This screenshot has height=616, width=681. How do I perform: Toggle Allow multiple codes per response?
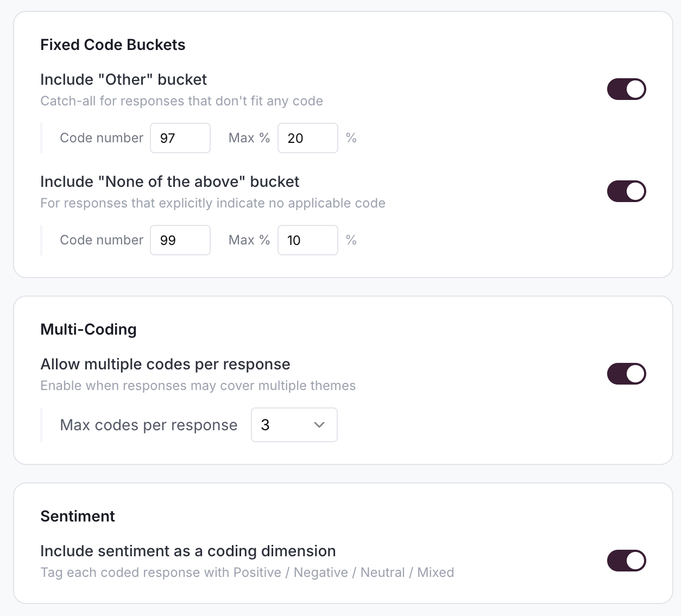(626, 374)
